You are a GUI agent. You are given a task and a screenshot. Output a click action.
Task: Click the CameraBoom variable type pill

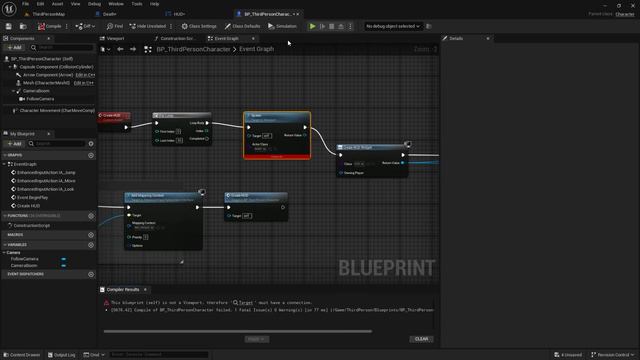[x=63, y=266]
